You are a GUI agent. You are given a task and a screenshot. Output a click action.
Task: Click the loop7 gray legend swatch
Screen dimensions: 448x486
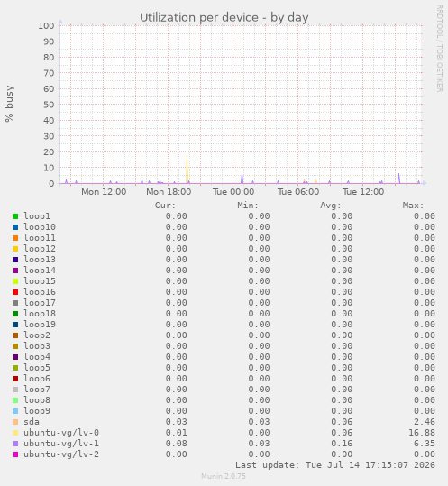click(x=15, y=390)
